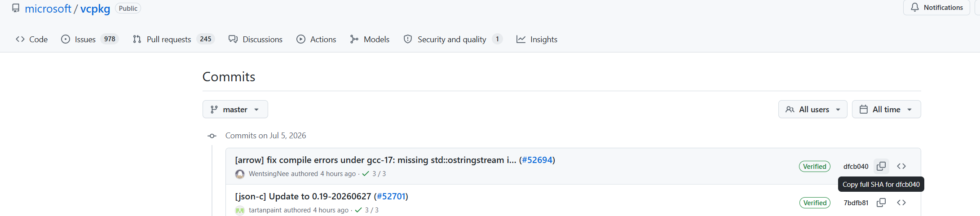Go to the Insights tab
Screen dimensions: 980x216
[x=537, y=39]
